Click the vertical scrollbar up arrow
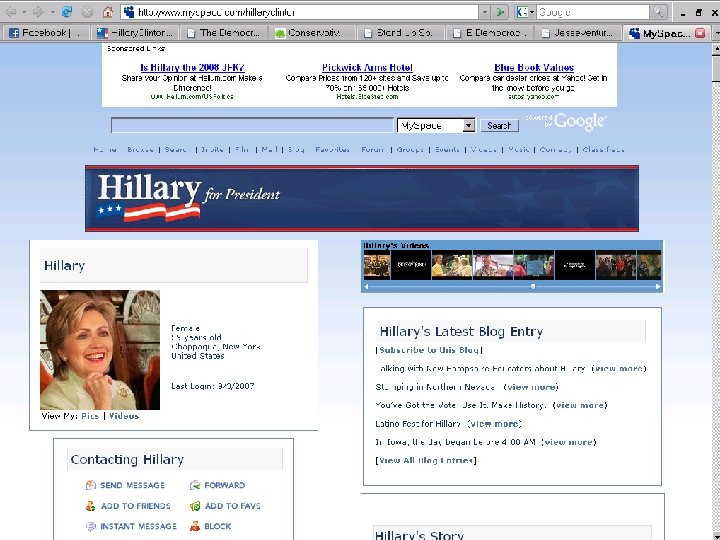The image size is (720, 540). click(x=715, y=49)
